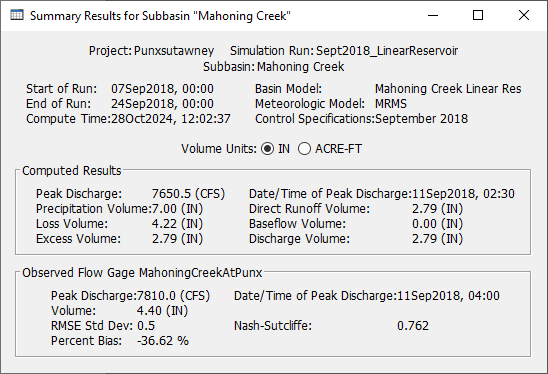The height and width of the screenshot is (374, 548).
Task: Click the Simulation Run name Sept2018_LinearReservoir
Action: 387,51
